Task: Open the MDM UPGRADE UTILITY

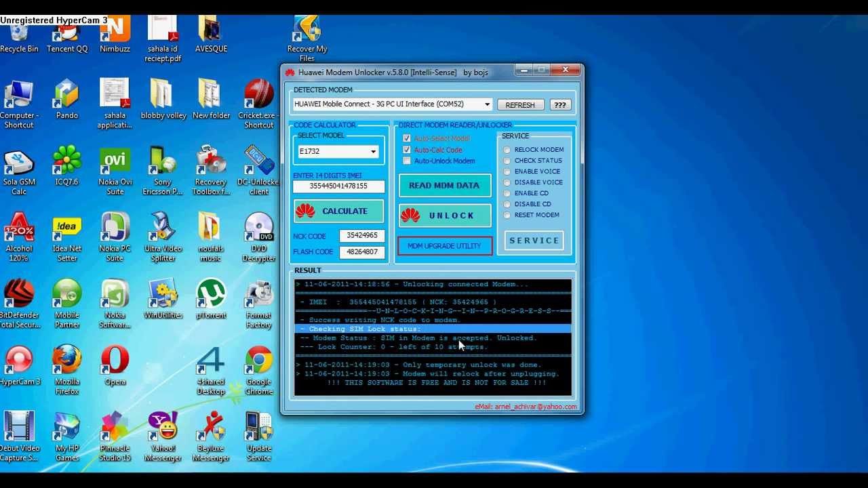Action: (x=445, y=246)
